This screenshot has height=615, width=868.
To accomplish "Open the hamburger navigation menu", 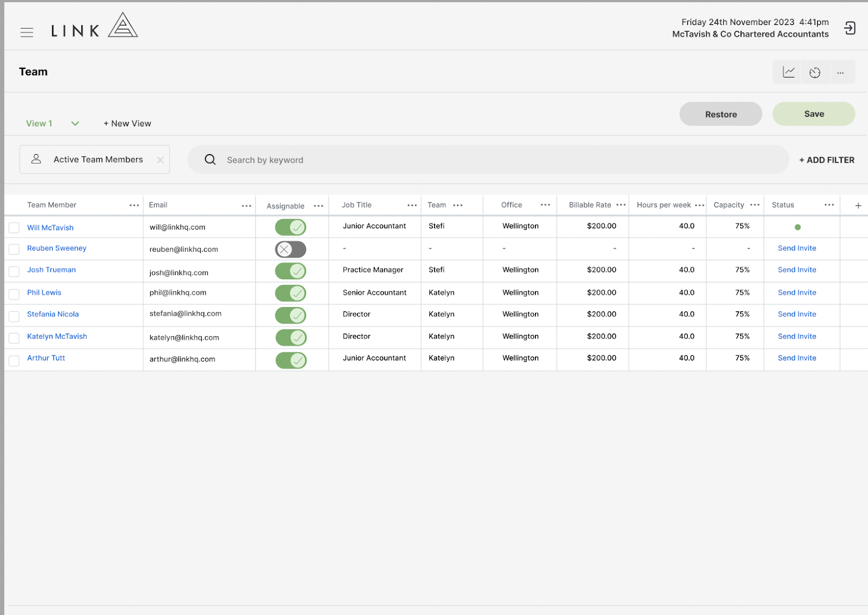I will click(27, 32).
